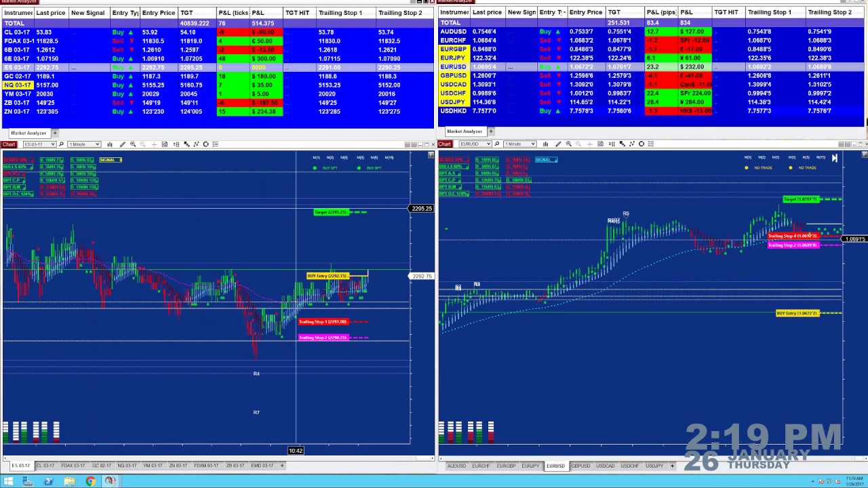
Task: Zoom in on the ES 03-17 chart
Action: pyautogui.click(x=133, y=144)
